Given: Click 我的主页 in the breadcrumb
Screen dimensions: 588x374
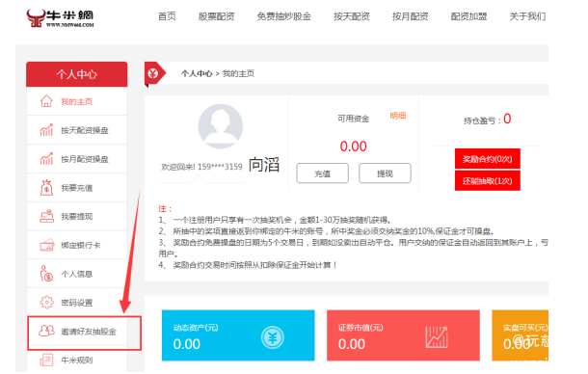Looking at the screenshot, I should (238, 73).
